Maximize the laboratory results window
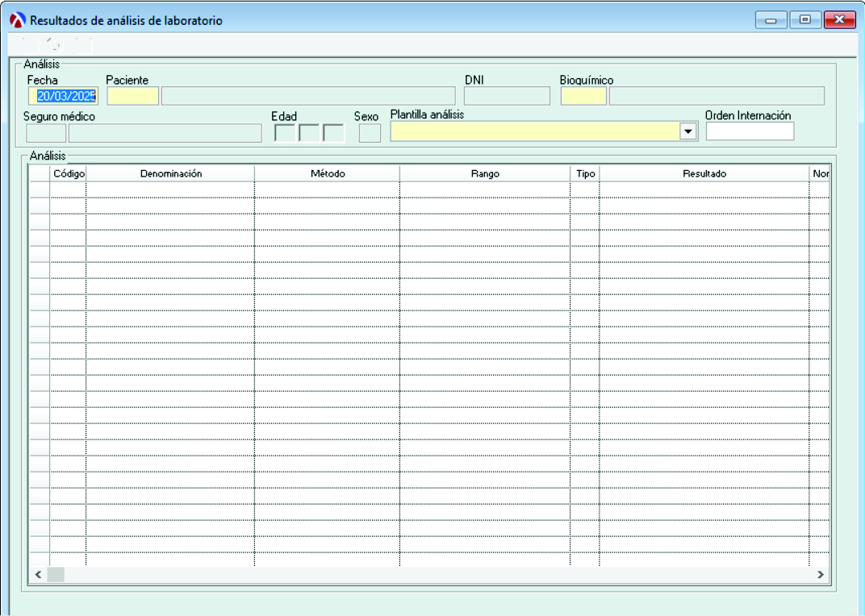865x616 pixels. click(x=804, y=20)
